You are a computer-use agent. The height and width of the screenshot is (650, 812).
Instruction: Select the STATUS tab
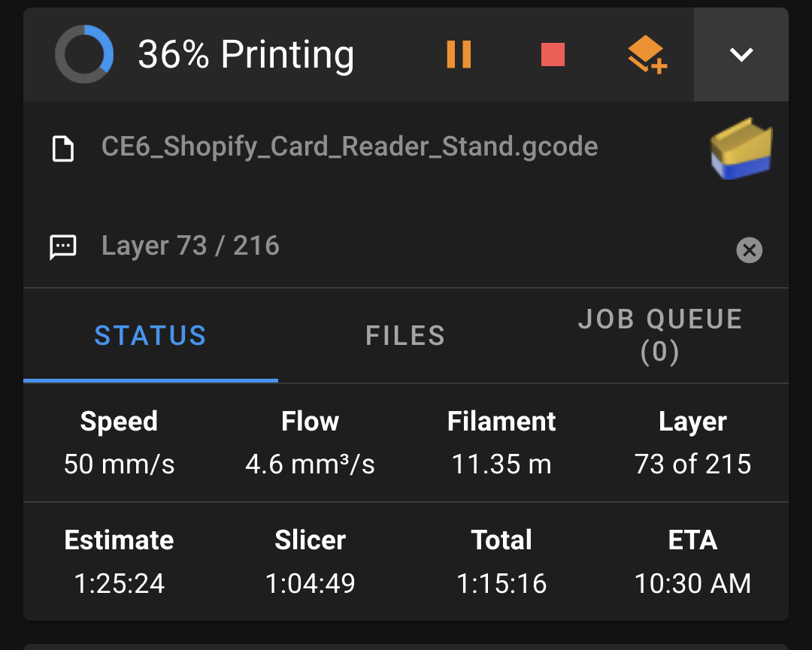[x=150, y=335]
